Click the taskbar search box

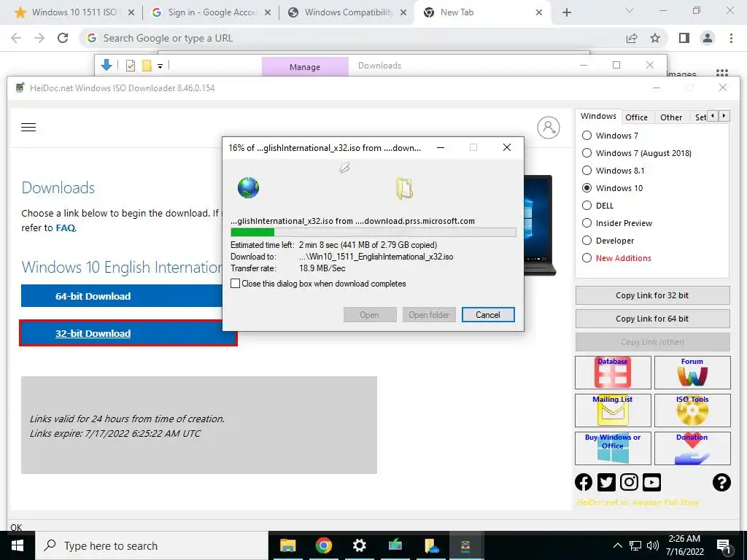tap(152, 545)
